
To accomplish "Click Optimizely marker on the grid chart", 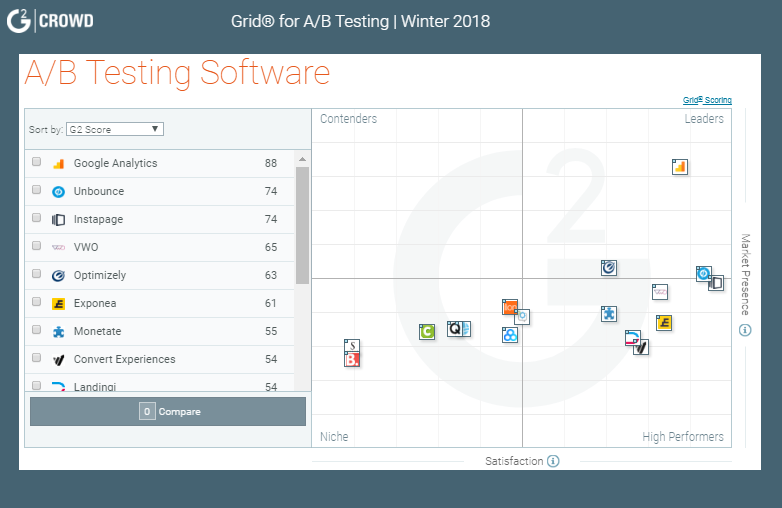I will tap(609, 268).
